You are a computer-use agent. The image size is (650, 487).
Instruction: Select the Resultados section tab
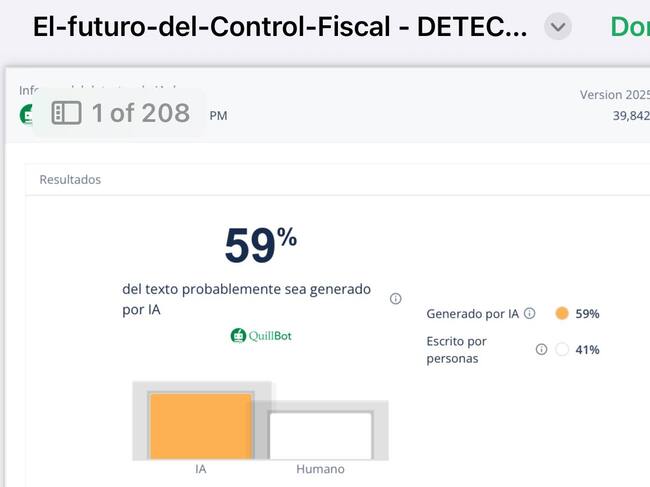pyautogui.click(x=70, y=180)
